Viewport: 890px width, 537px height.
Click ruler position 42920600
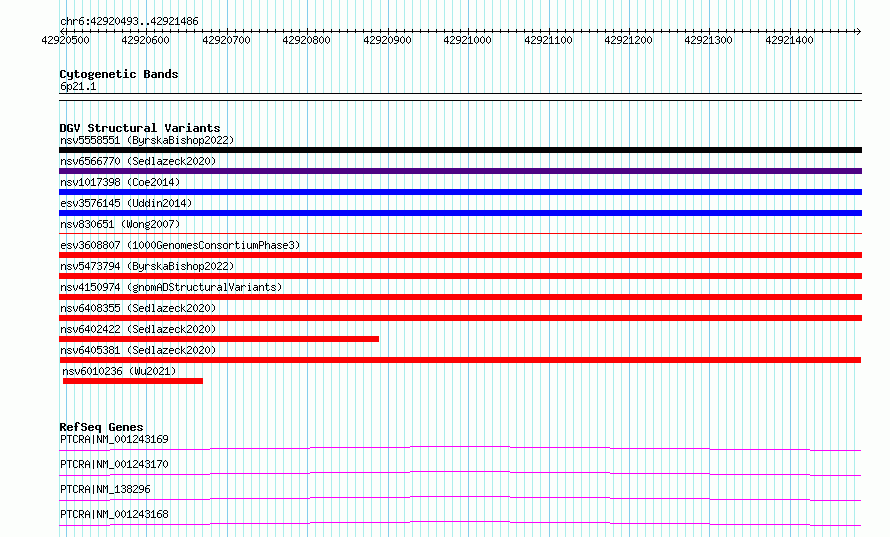[x=145, y=40]
